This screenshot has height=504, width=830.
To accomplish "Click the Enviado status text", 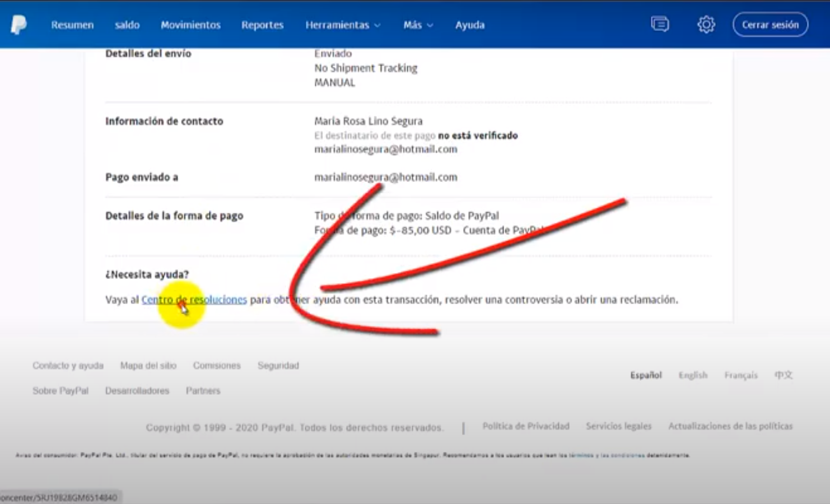I will [x=333, y=54].
